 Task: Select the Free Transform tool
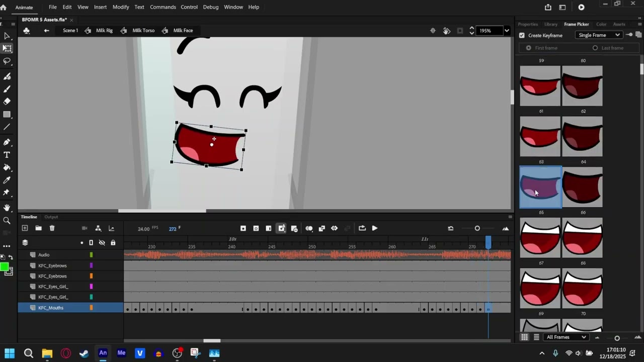click(x=7, y=49)
